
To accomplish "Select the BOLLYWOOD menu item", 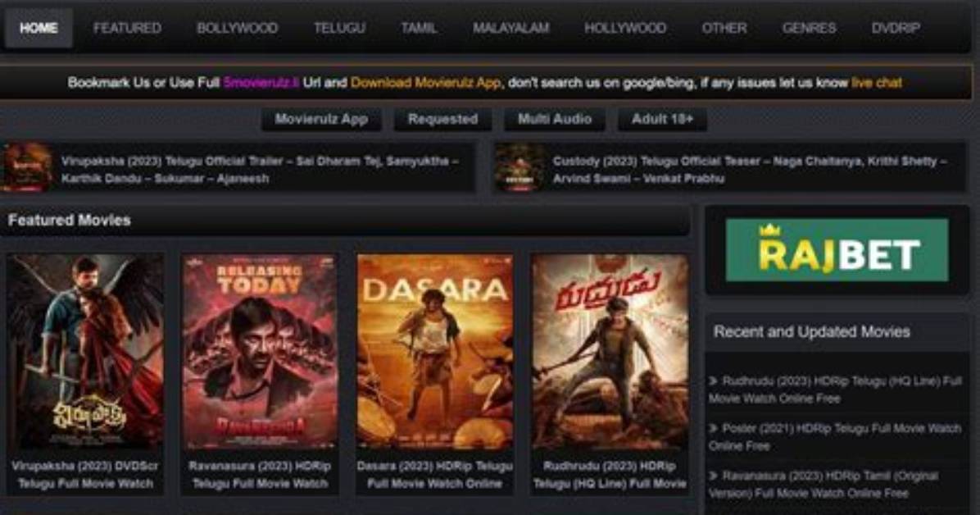I will click(237, 28).
